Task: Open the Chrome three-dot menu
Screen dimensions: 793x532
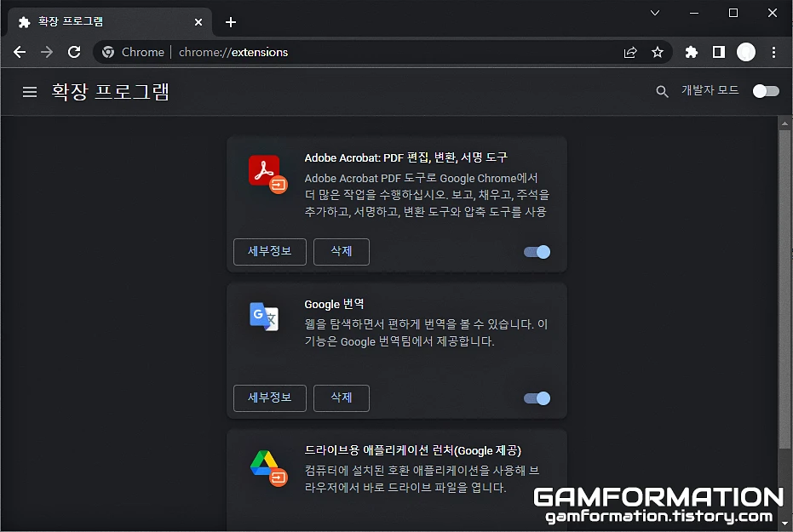Action: (773, 52)
